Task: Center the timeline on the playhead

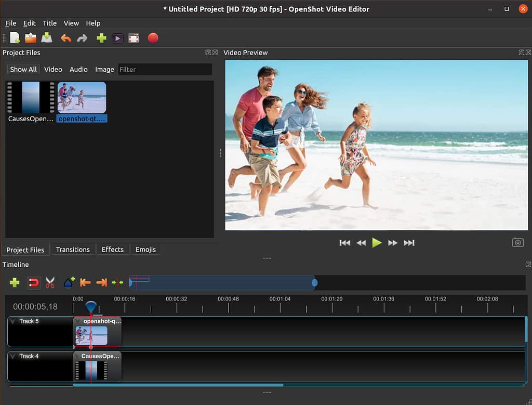Action: pyautogui.click(x=117, y=282)
